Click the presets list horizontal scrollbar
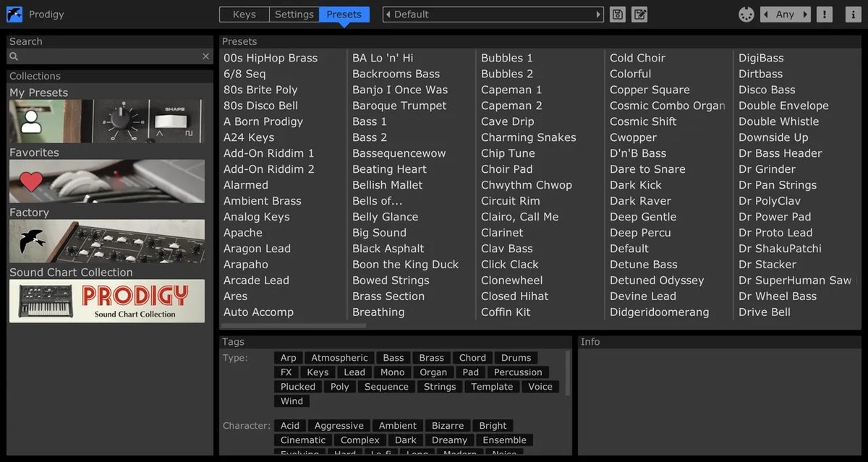 pos(294,326)
